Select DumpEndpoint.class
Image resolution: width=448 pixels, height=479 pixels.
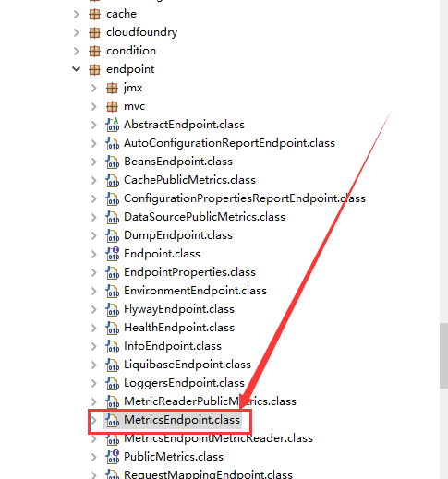point(178,235)
